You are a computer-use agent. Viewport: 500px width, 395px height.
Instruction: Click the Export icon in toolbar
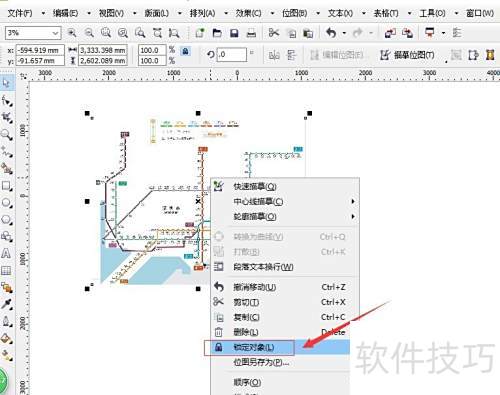(x=407, y=33)
